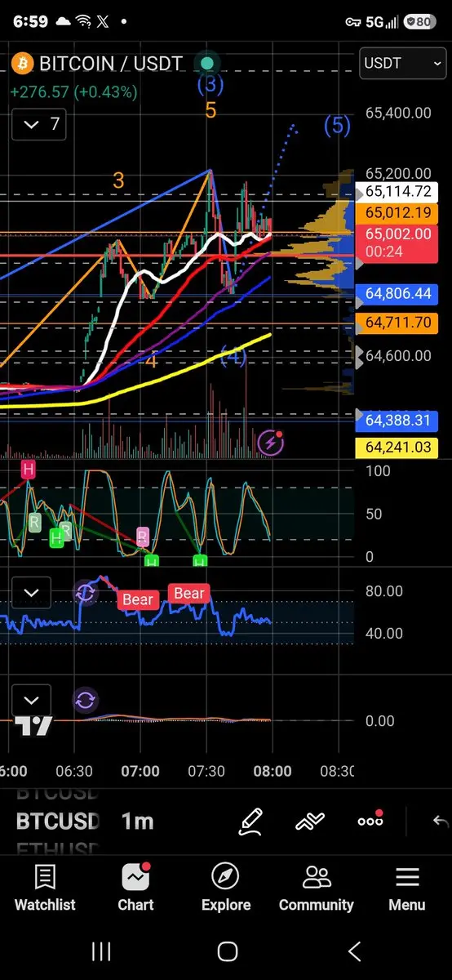Select the orange price label 65,012.19
Screen dimensions: 452x980
tap(398, 213)
